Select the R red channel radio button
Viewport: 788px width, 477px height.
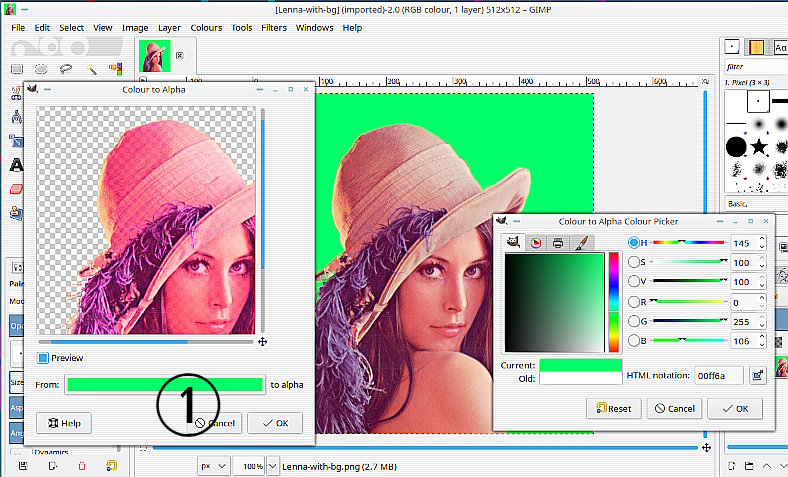click(635, 301)
